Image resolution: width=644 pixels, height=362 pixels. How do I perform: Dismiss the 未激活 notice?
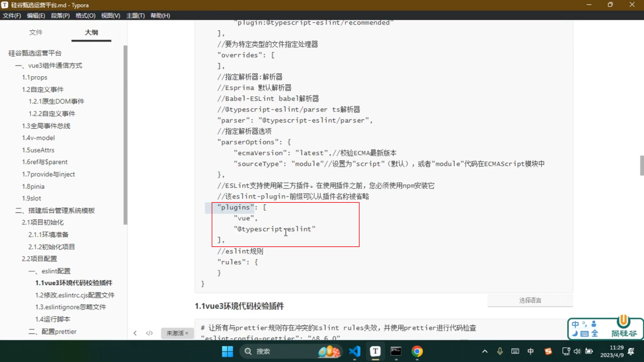tap(187, 333)
